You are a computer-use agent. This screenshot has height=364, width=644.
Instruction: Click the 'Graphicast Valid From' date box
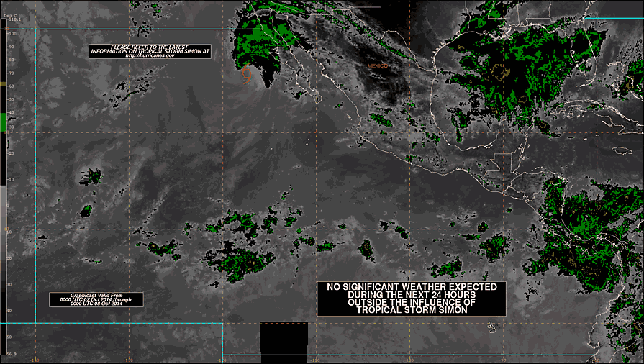tap(96, 299)
